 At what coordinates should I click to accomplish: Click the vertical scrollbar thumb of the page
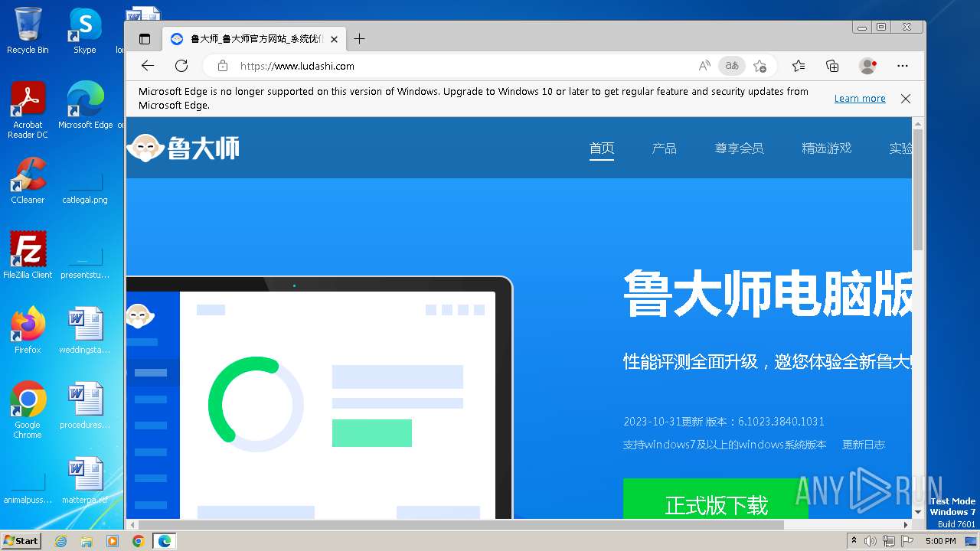click(918, 190)
